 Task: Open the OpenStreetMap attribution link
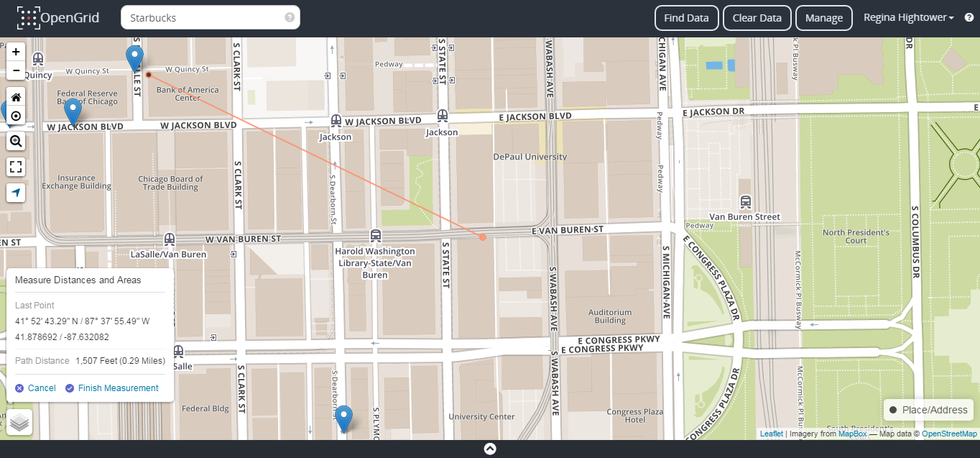949,434
